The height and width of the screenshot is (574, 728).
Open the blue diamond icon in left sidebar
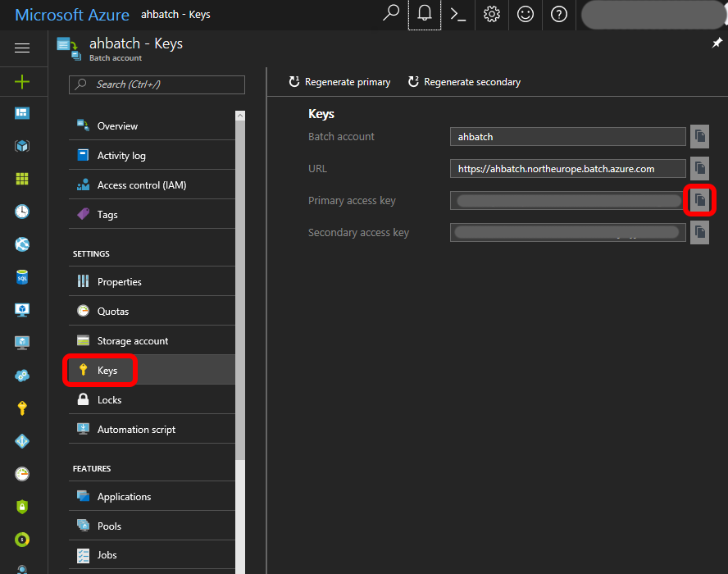pos(22,441)
